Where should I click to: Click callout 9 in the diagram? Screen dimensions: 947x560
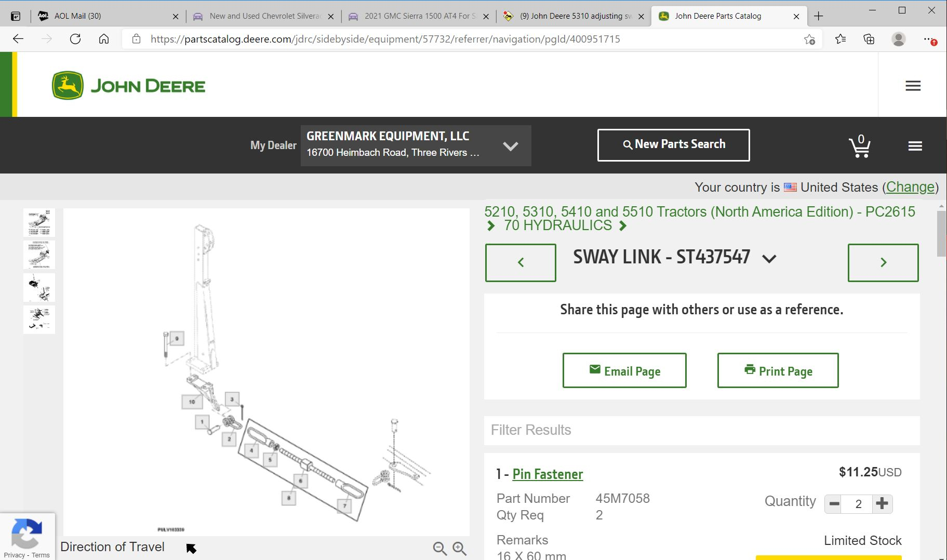[177, 339]
